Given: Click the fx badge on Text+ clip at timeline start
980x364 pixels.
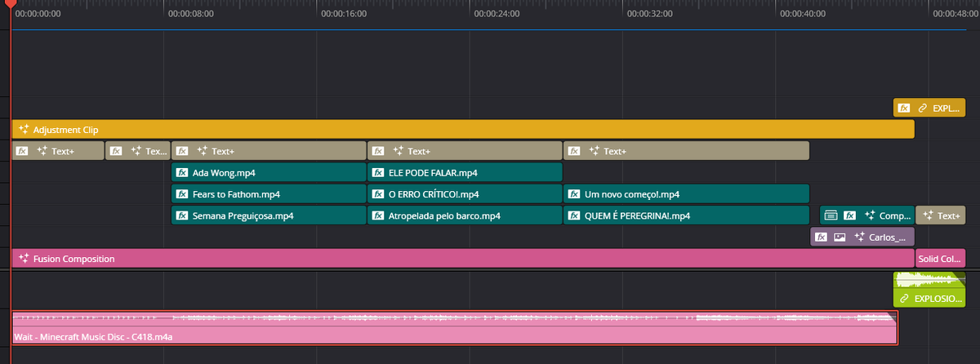Looking at the screenshot, I should pos(22,151).
